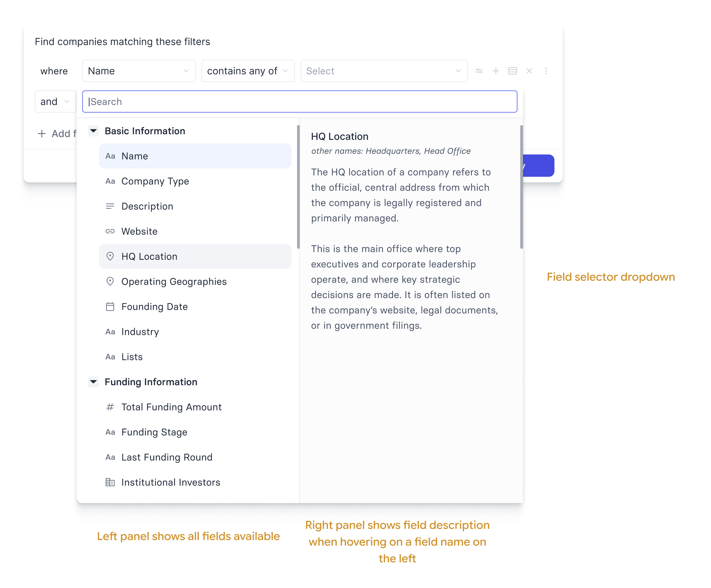Select the Name field
Viewport: 711px width, 588px height.
(195, 156)
